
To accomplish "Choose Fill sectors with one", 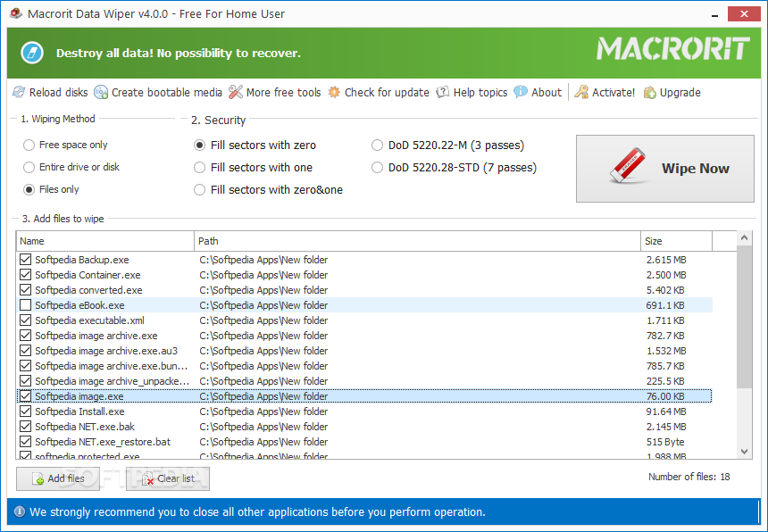I will coord(199,168).
